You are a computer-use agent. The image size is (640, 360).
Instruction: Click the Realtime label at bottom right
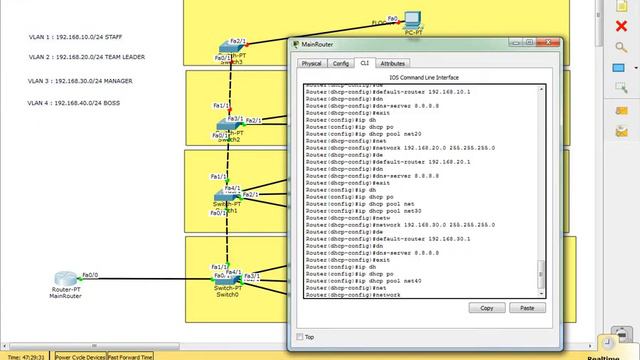click(x=604, y=358)
